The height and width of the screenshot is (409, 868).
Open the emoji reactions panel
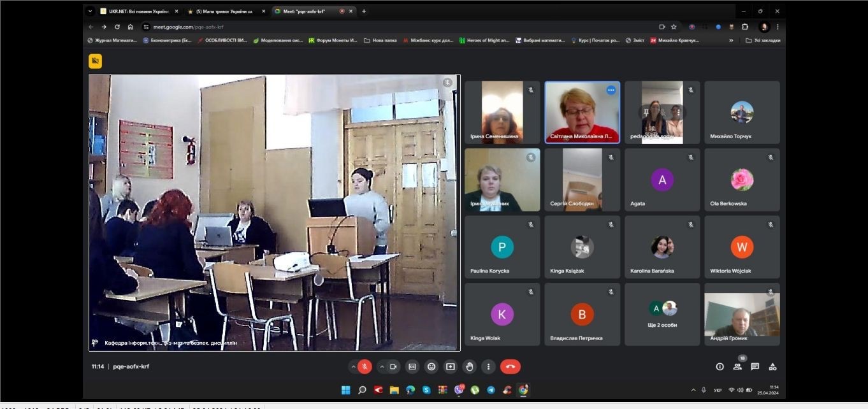(431, 366)
